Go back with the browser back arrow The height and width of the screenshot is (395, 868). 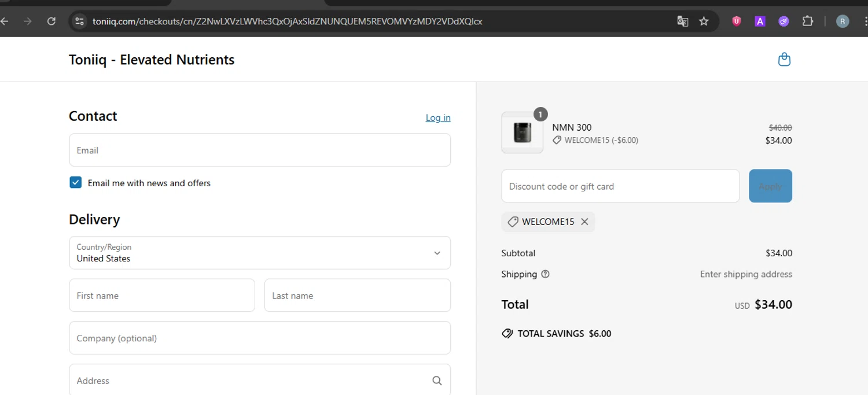5,21
